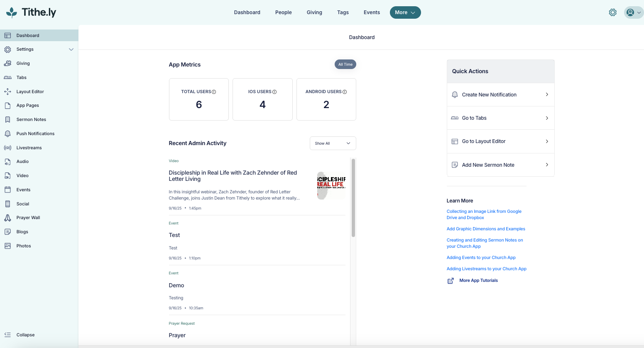
Task: Click the Collapse sidebar icon
Action: (x=7, y=335)
